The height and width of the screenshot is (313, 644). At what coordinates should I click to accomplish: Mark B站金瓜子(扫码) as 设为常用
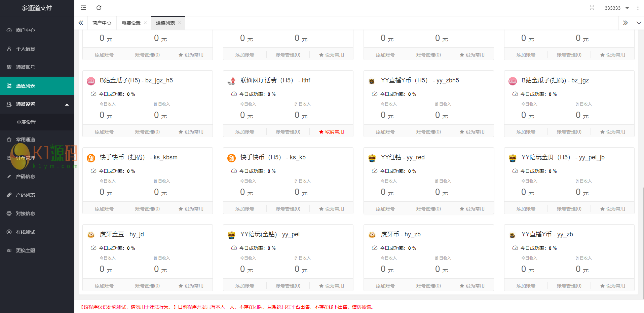[613, 132]
